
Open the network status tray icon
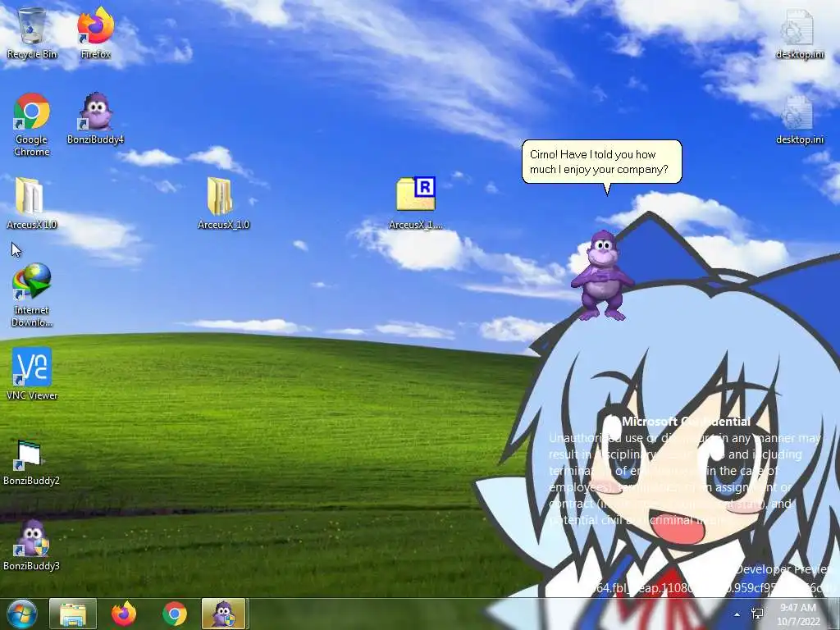(x=757, y=614)
